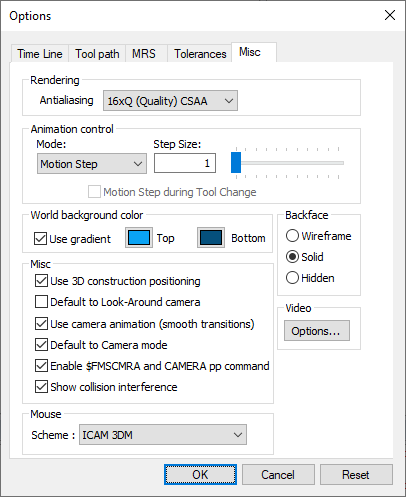The height and width of the screenshot is (497, 406).
Task: Confirm settings with the OK button
Action: tap(200, 474)
